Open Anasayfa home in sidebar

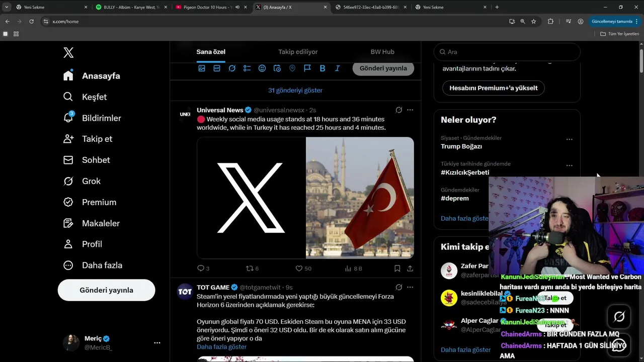coord(92,76)
